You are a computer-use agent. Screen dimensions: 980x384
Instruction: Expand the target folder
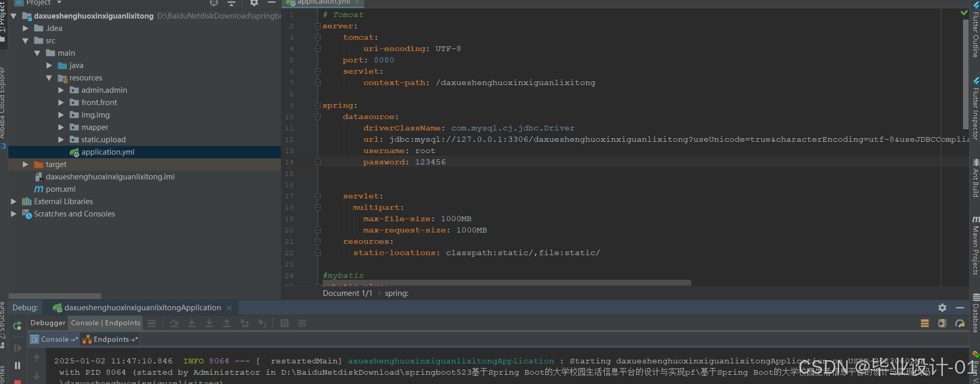tap(25, 164)
